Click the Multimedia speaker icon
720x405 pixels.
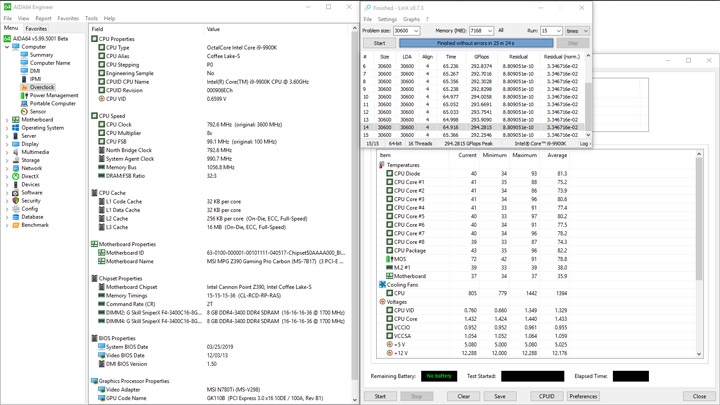tap(16, 152)
